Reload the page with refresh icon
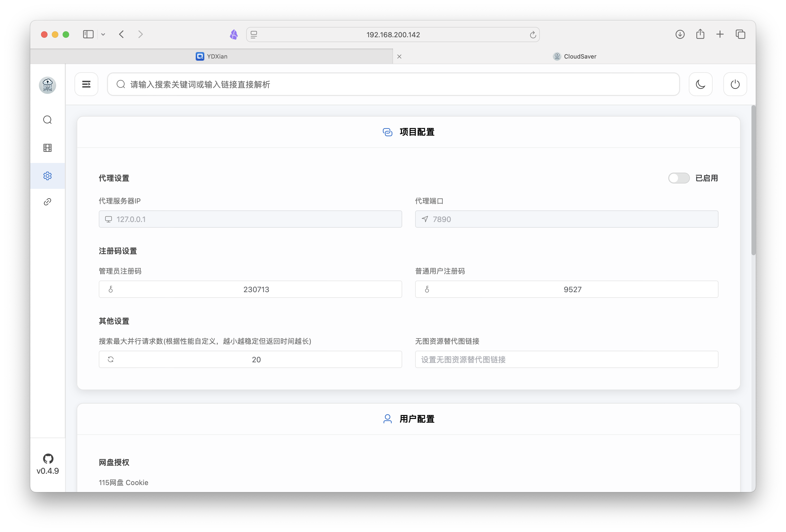This screenshot has height=532, width=786. [533, 35]
